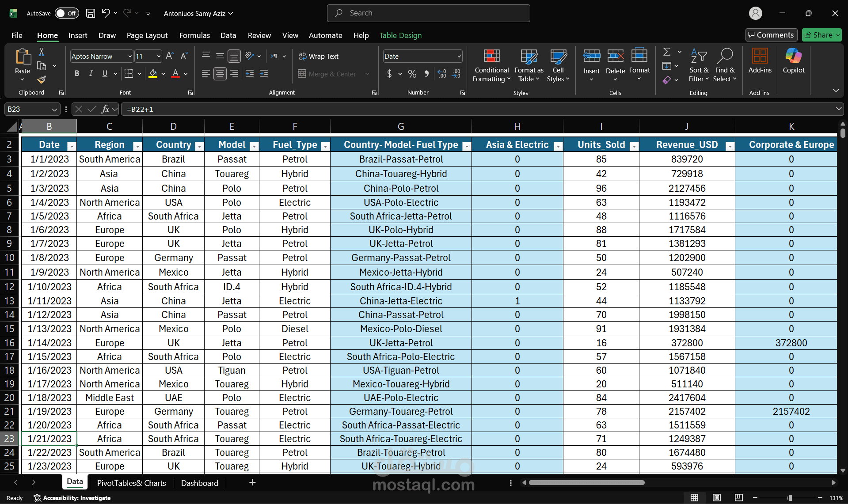The height and width of the screenshot is (504, 848).
Task: Toggle AutoSave switch
Action: pyautogui.click(x=67, y=13)
